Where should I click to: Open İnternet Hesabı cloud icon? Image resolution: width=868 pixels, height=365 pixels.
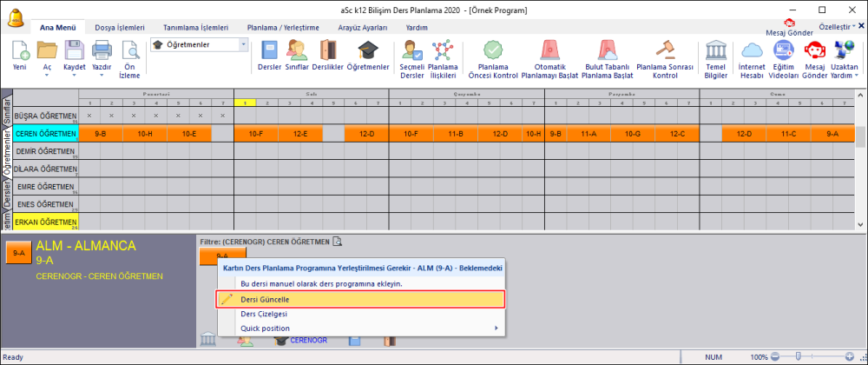(752, 50)
